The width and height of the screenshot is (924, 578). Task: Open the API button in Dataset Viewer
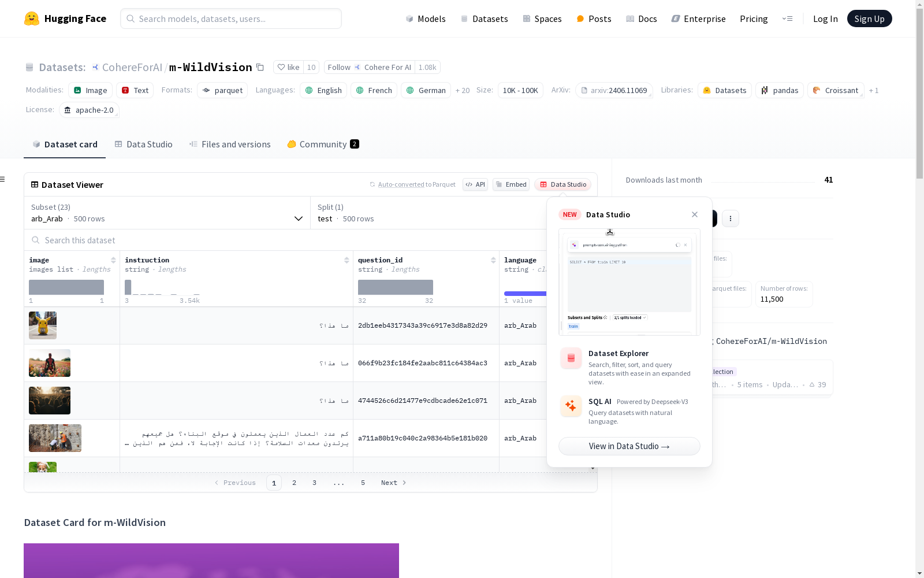(x=475, y=184)
